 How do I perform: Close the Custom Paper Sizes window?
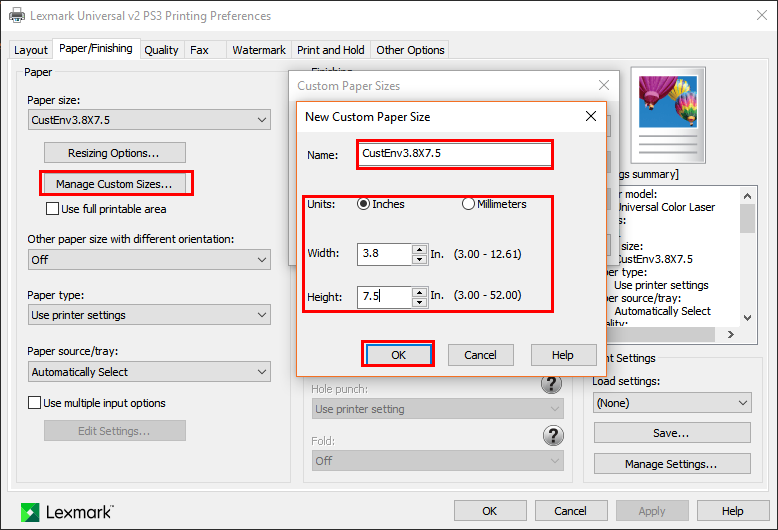(604, 85)
